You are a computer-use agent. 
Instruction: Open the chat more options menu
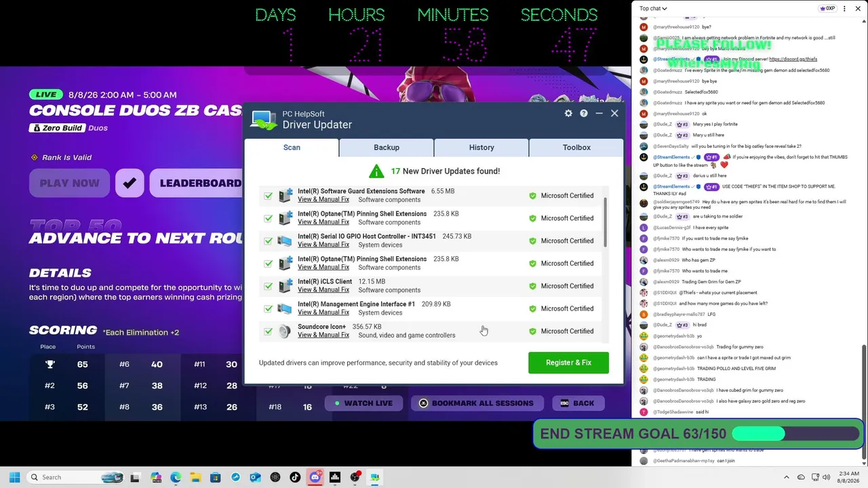(x=844, y=9)
